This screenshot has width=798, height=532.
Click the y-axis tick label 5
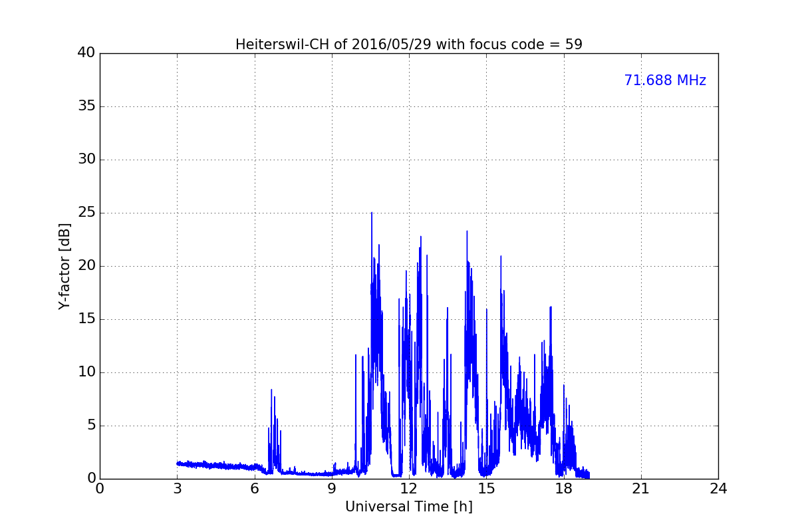91,426
